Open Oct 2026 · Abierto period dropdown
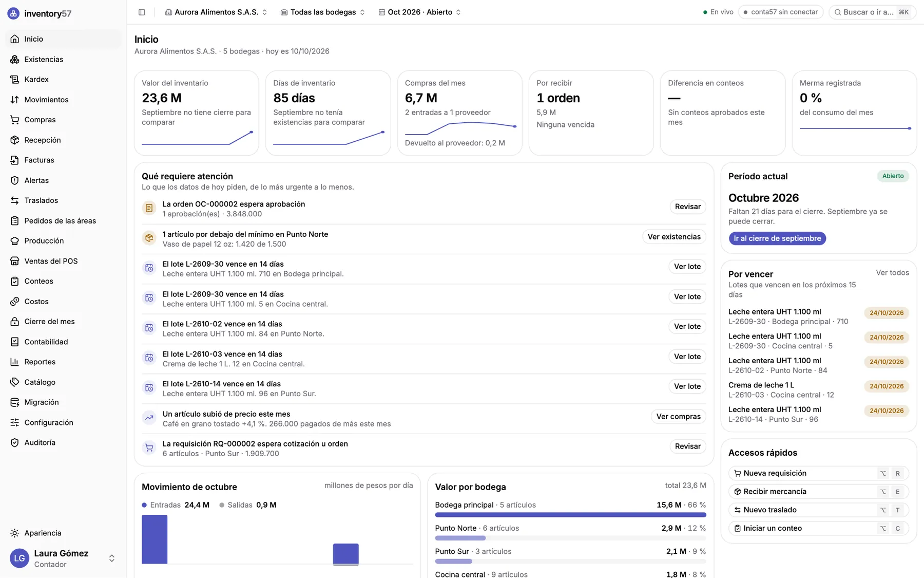The width and height of the screenshot is (924, 578). 420,12
